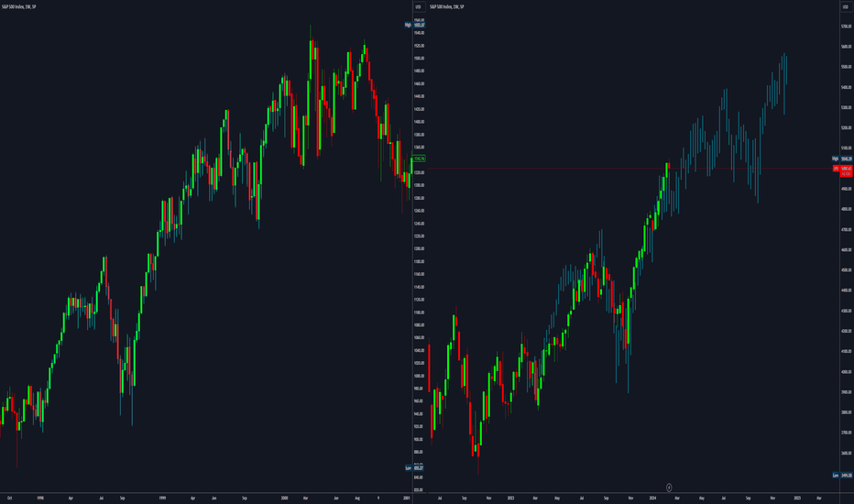Select the Low price label on right chart

coord(842,475)
